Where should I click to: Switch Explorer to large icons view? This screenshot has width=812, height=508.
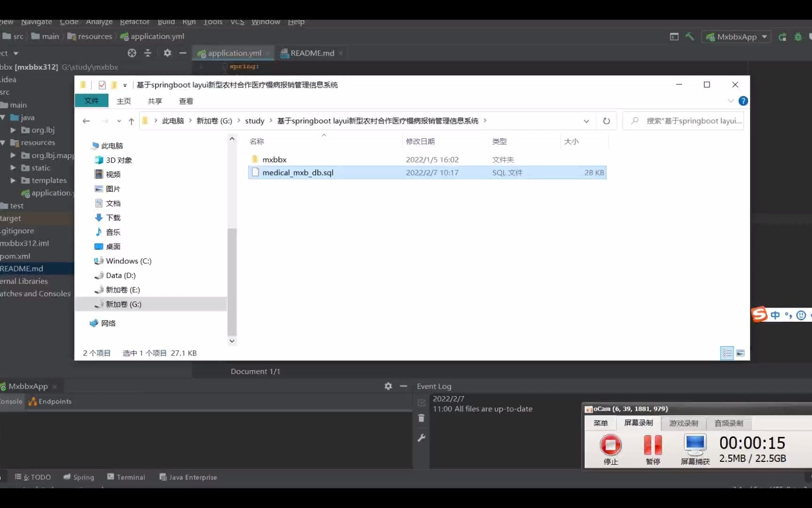(741, 353)
